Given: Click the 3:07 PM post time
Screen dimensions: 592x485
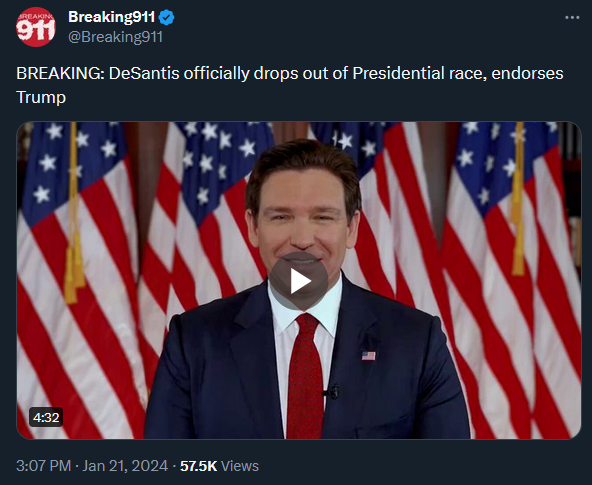Looking at the screenshot, I should (x=43, y=466).
